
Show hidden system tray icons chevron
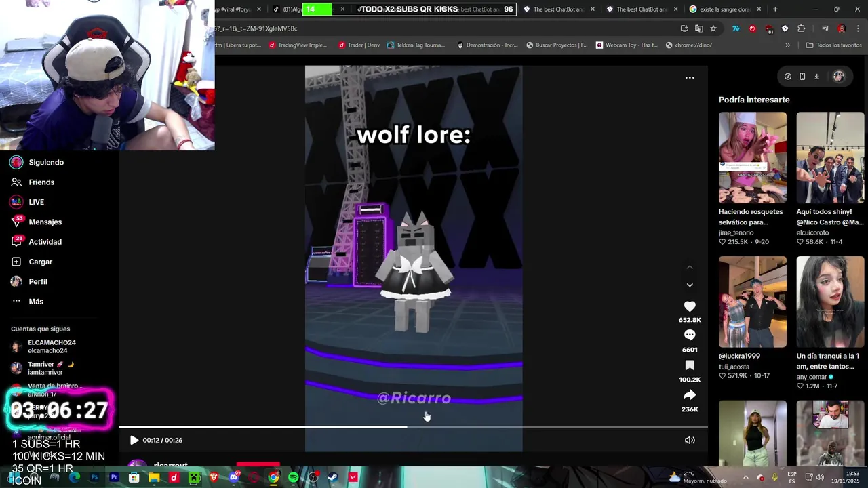click(745, 477)
